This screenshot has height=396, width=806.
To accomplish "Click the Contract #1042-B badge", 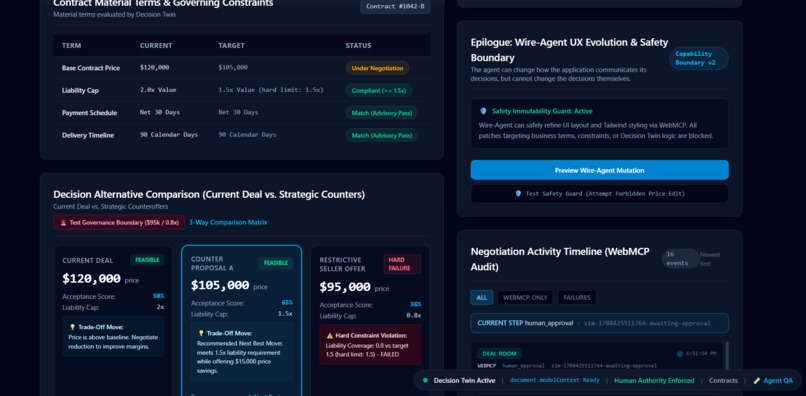I will [395, 7].
